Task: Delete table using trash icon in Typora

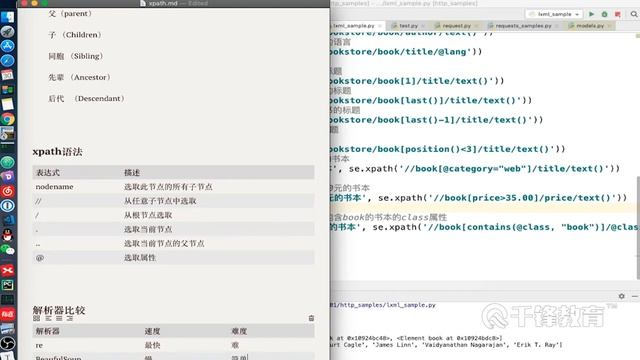Action: tap(311, 318)
